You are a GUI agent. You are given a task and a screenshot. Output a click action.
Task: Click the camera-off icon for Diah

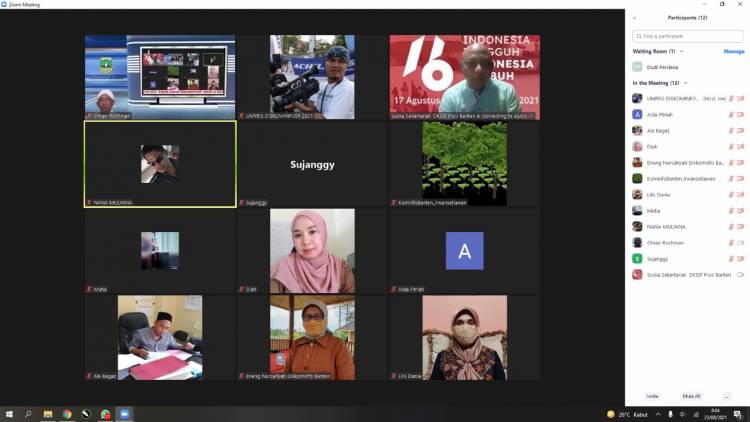click(x=740, y=147)
